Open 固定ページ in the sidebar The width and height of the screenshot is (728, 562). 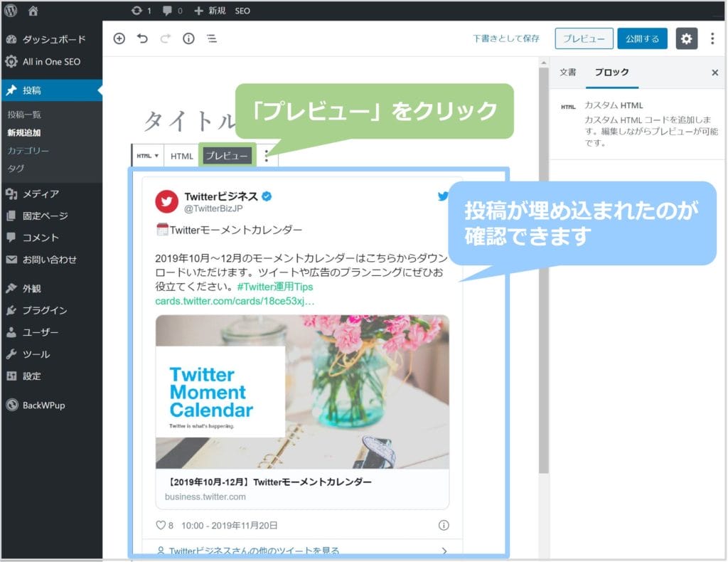coord(51,216)
